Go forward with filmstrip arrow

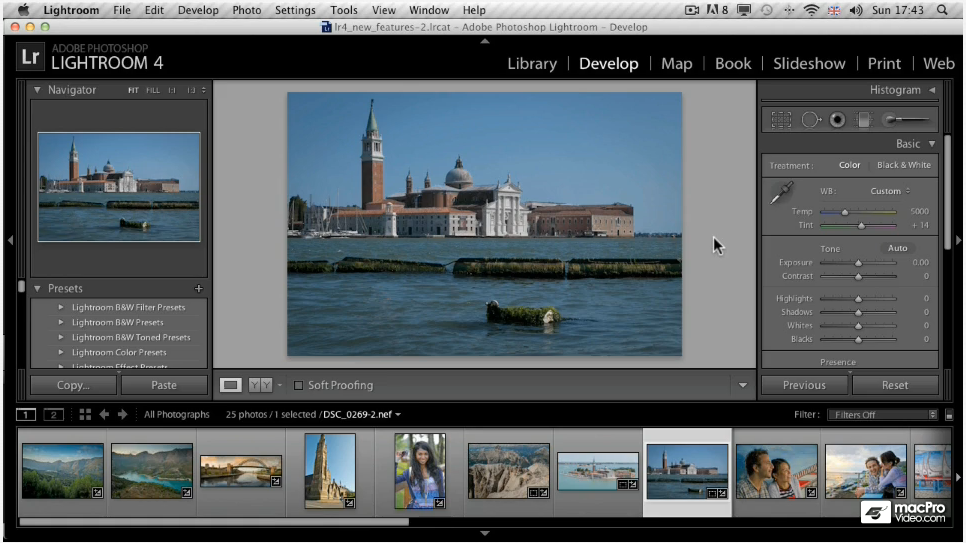point(122,414)
